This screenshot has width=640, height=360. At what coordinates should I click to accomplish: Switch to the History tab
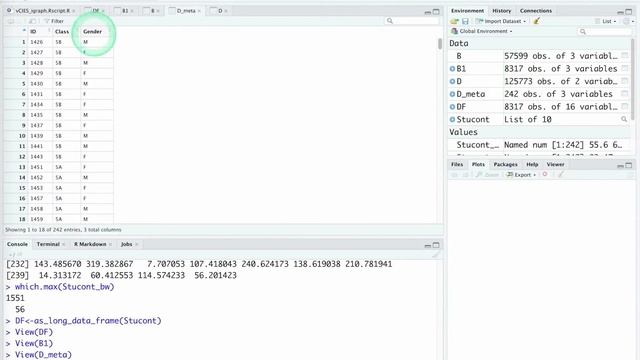(x=502, y=11)
